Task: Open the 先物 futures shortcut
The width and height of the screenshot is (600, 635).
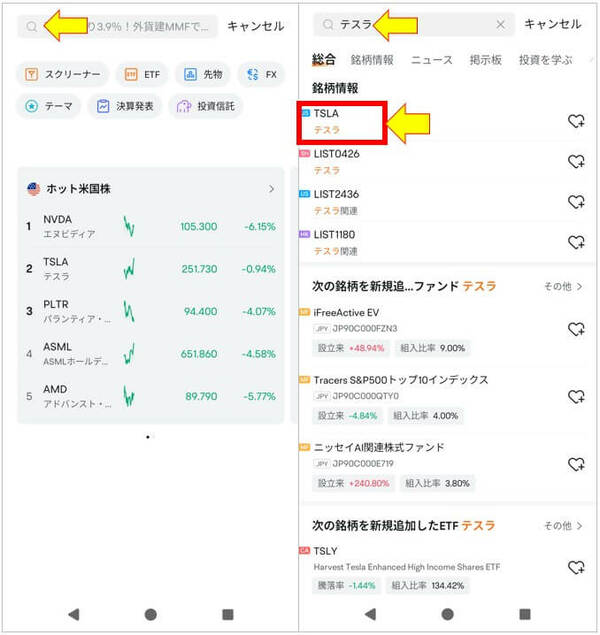Action: 203,75
